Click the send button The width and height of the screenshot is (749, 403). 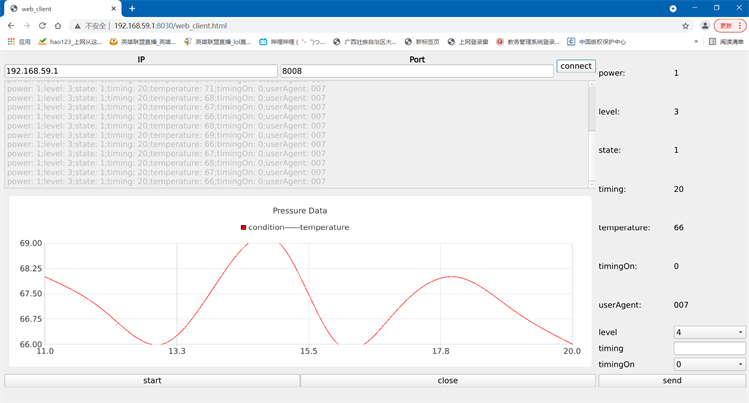tap(672, 380)
